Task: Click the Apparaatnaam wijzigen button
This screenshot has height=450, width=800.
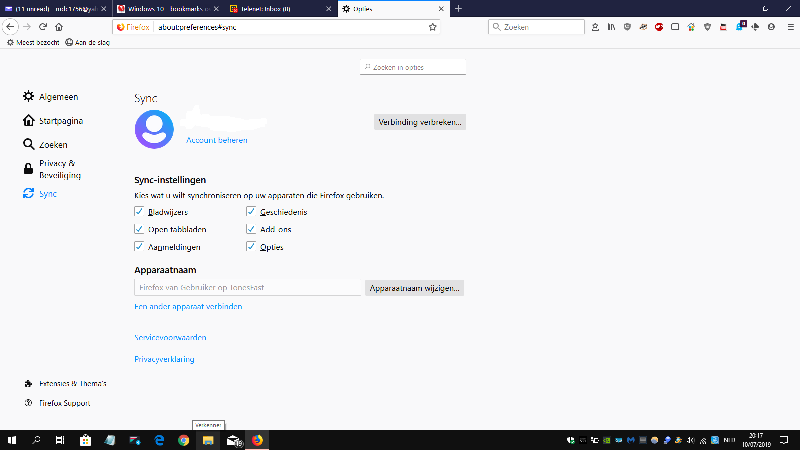Action: click(414, 288)
